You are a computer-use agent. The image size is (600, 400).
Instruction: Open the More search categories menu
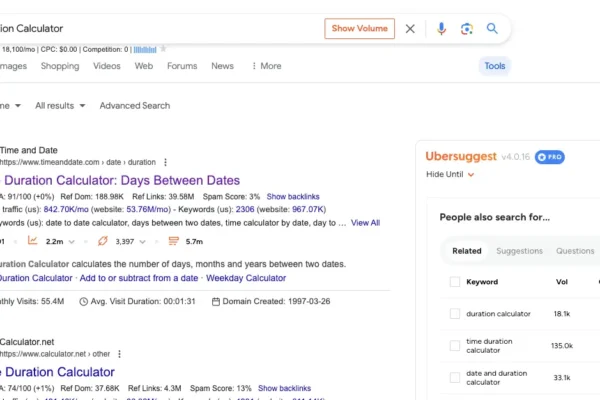click(x=267, y=66)
